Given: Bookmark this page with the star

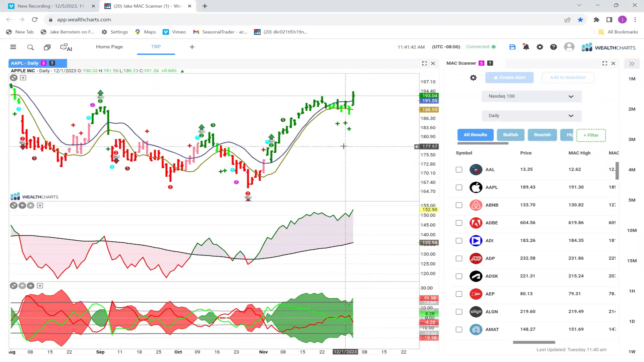Looking at the screenshot, I should click(x=581, y=20).
